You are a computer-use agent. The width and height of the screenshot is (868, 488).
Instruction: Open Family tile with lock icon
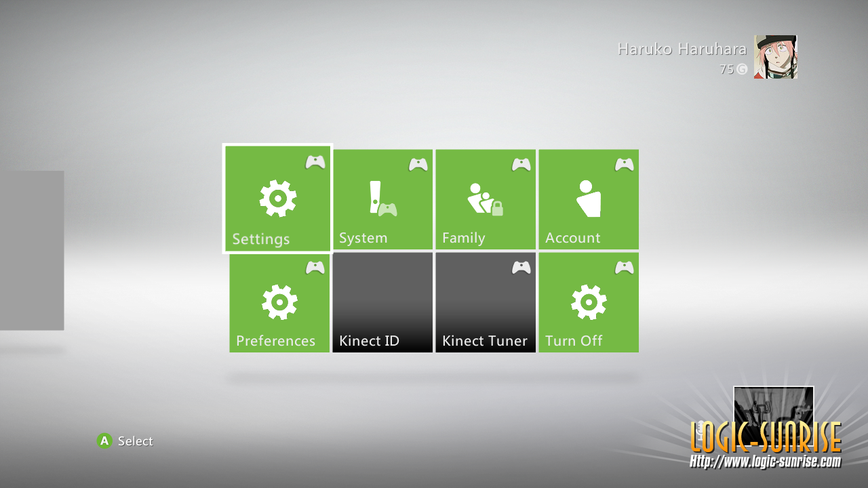coord(486,199)
